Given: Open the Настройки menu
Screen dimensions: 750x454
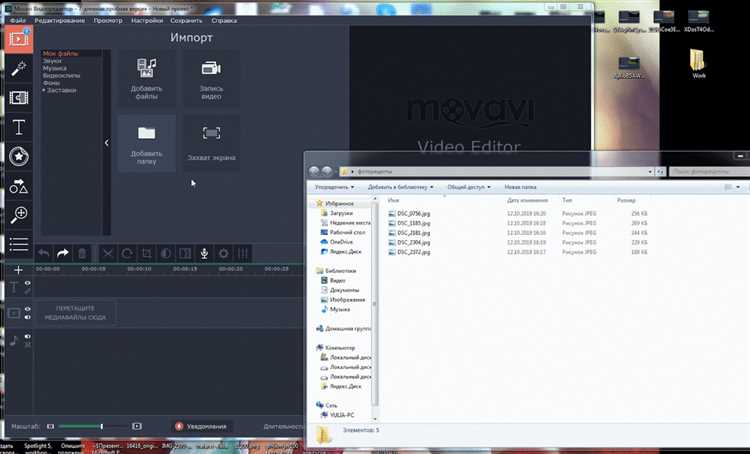Looking at the screenshot, I should [x=147, y=21].
